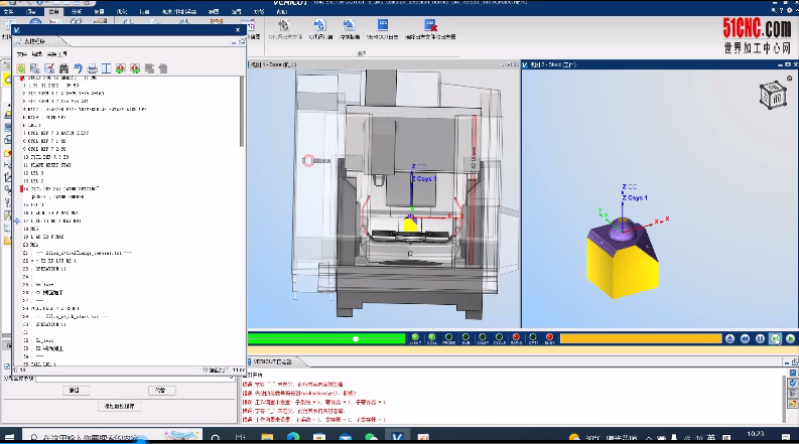Select the VERICUT 日志器 logger tab
Image resolution: width=799 pixels, height=444 pixels.
(x=273, y=359)
